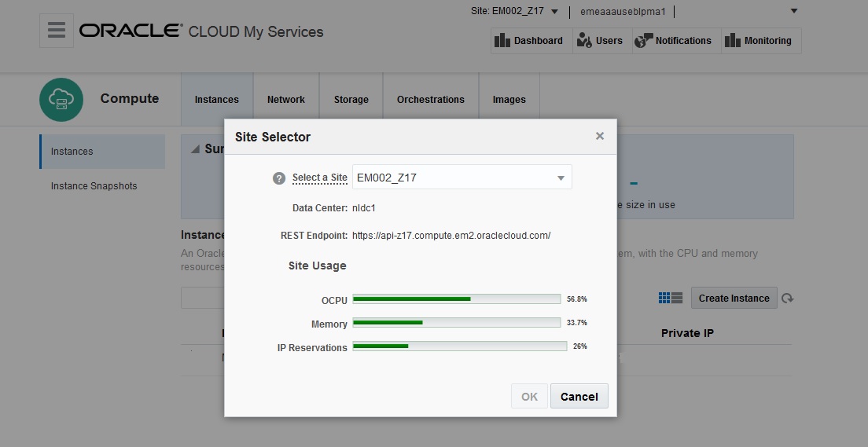The width and height of the screenshot is (868, 447).
Task: Open the Orchestrations tab
Action: click(x=431, y=100)
